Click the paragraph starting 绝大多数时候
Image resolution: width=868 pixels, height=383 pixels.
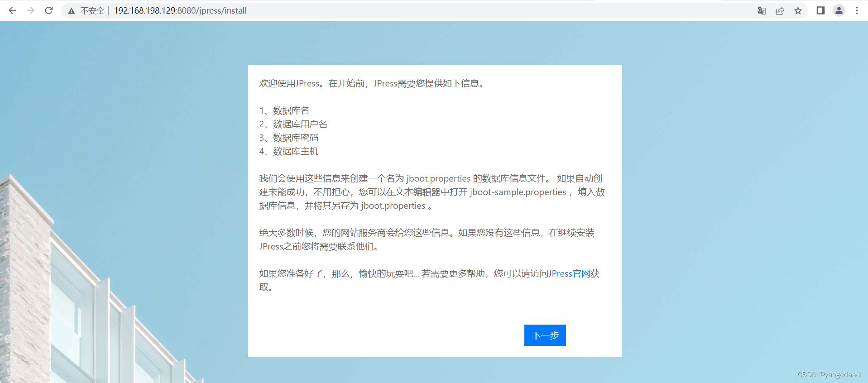[x=427, y=239]
